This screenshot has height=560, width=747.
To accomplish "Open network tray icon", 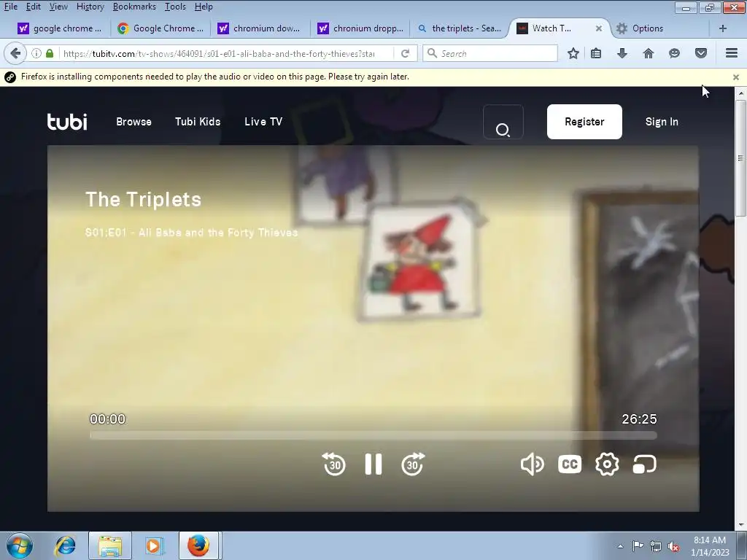I will 656,546.
